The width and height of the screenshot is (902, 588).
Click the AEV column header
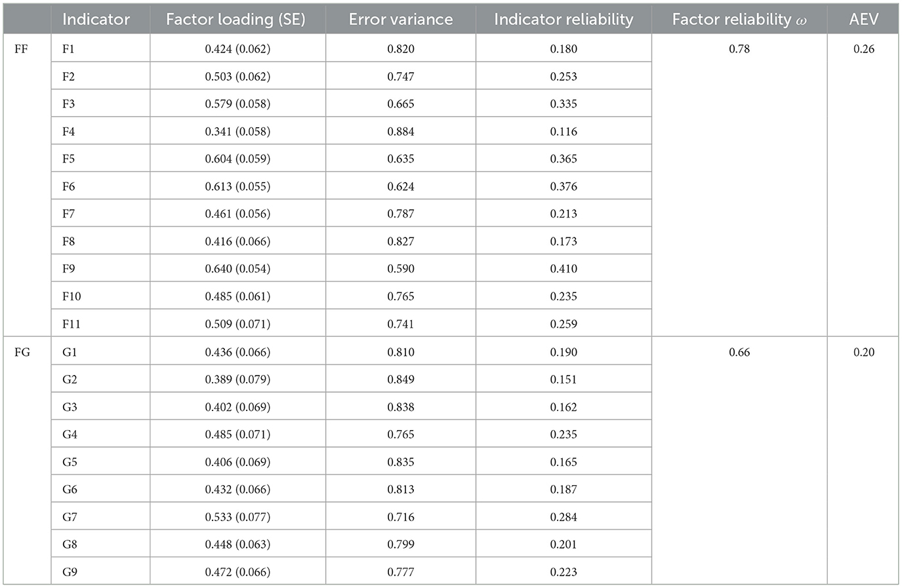pos(863,20)
